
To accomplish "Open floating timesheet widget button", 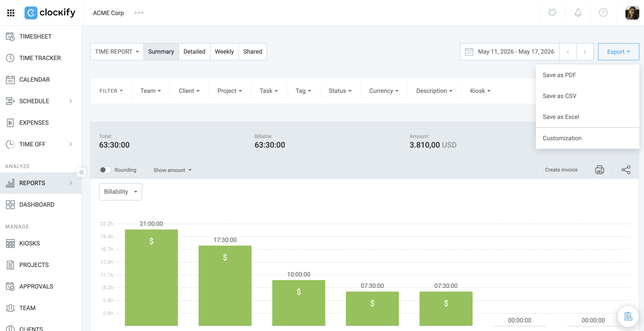I will pos(628,316).
